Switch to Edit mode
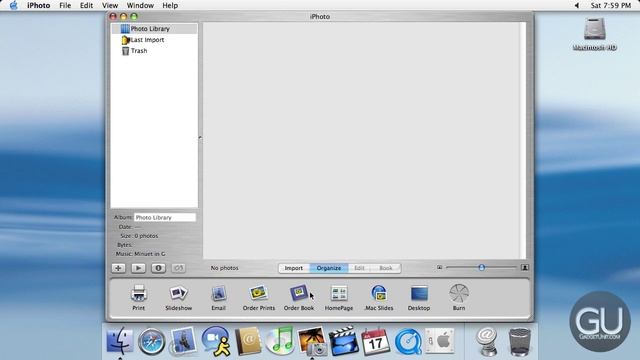640x360 pixels. (359, 268)
